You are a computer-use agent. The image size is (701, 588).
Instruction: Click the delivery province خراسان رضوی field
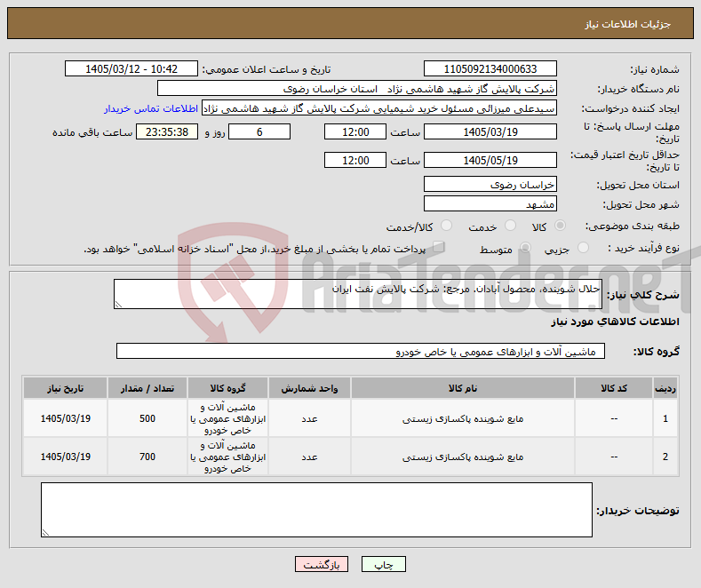coord(490,184)
